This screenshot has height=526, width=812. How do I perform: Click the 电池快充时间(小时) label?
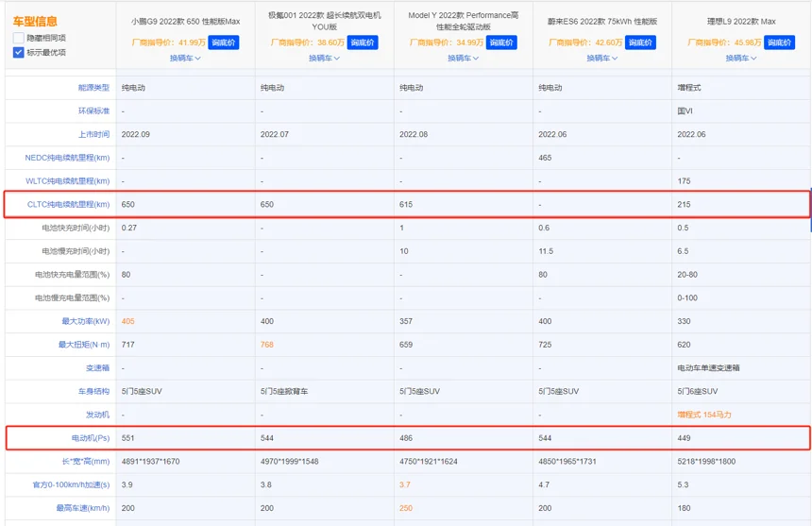[x=76, y=228]
